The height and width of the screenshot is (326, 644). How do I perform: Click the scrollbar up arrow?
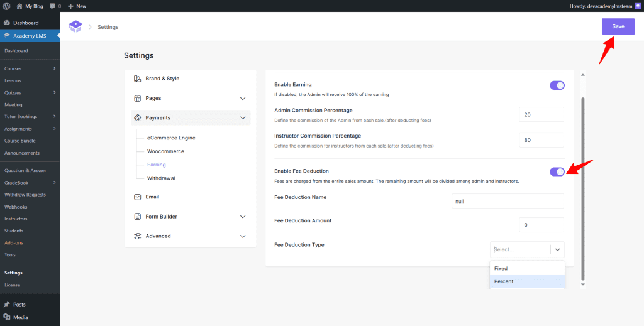coord(583,74)
